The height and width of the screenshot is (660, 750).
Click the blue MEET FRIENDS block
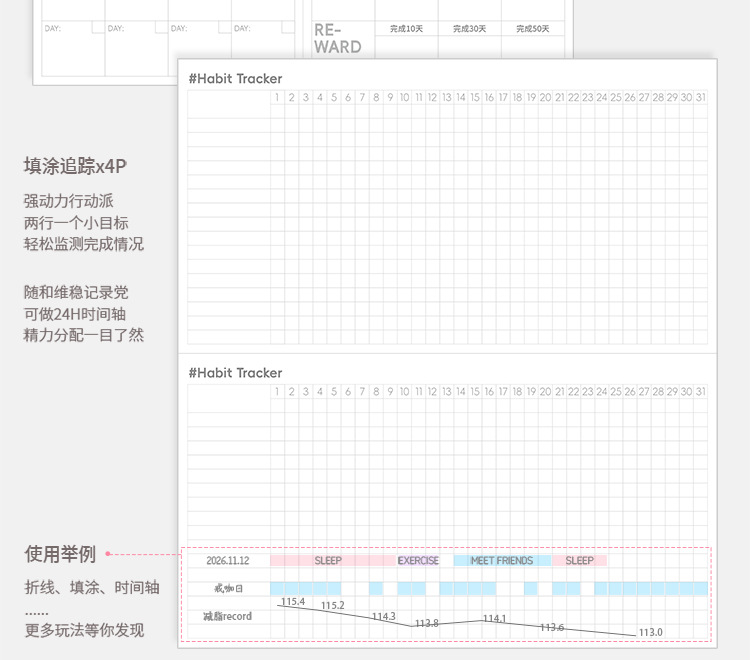(x=502, y=561)
